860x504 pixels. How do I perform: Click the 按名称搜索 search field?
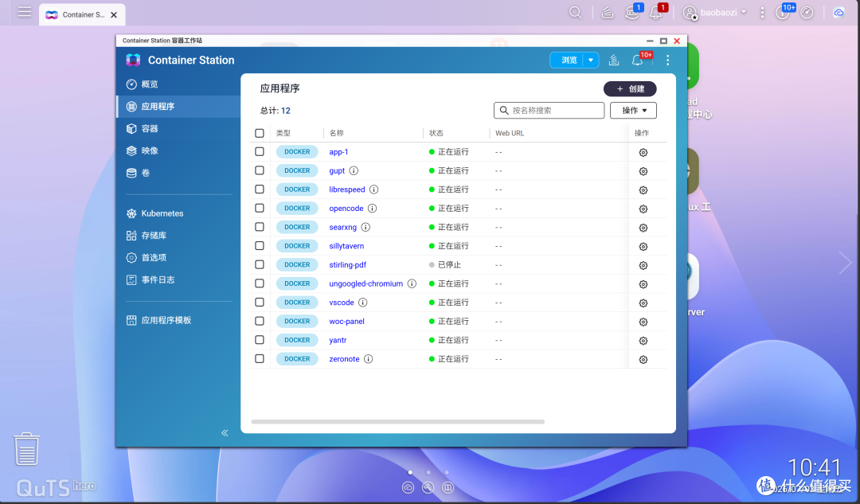coord(549,110)
